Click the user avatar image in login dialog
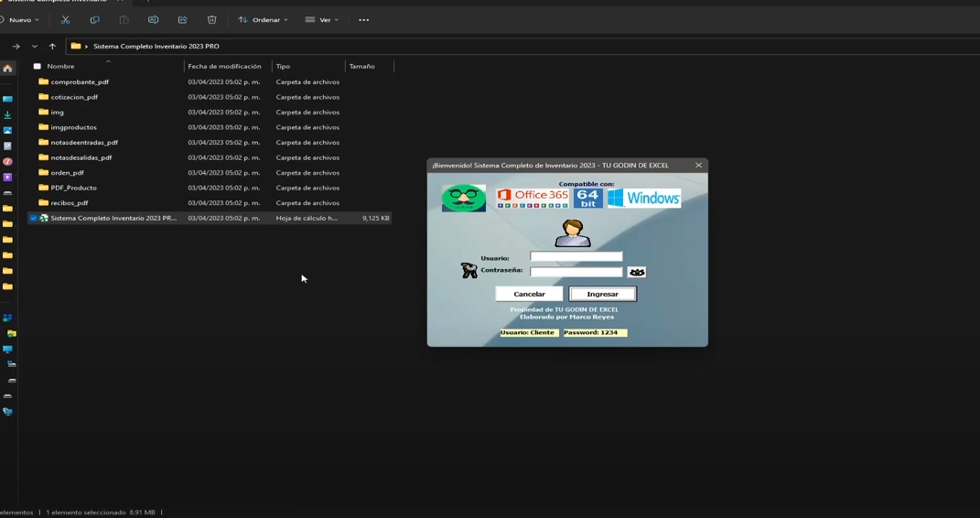 573,232
